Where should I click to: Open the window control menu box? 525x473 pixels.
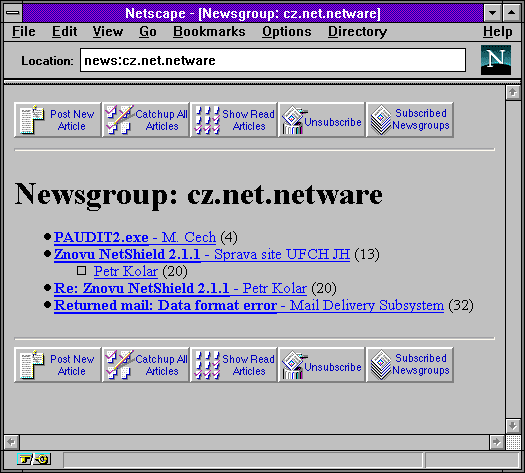point(13,13)
